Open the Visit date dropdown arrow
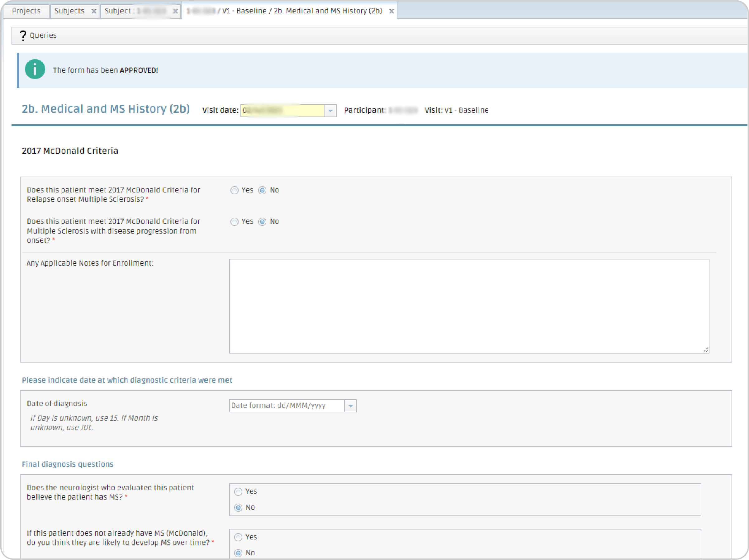 point(330,111)
